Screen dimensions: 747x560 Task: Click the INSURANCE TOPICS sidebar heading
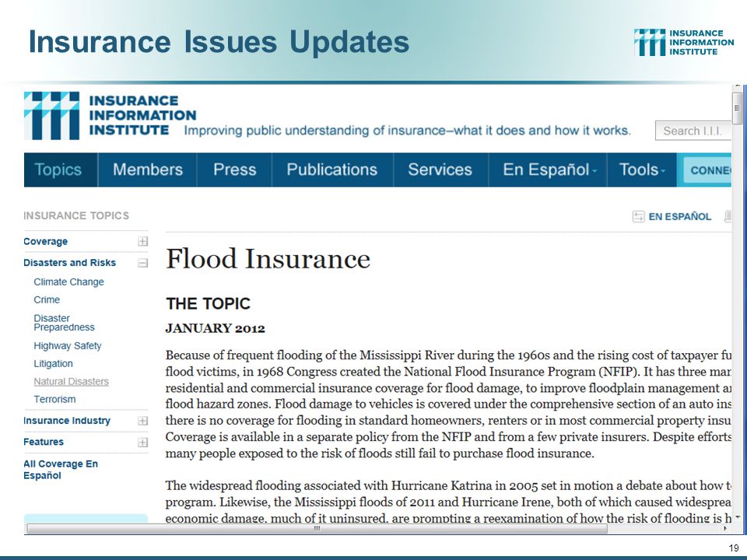[x=76, y=215]
